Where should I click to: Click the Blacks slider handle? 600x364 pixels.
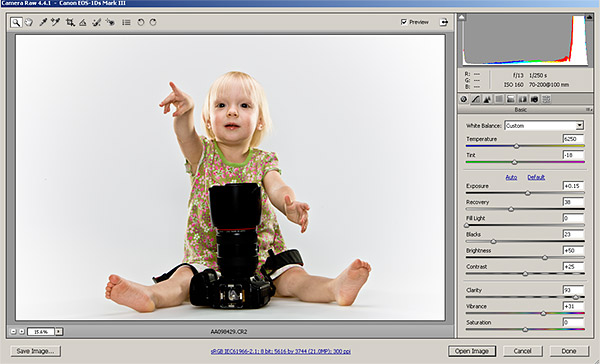[493, 242]
